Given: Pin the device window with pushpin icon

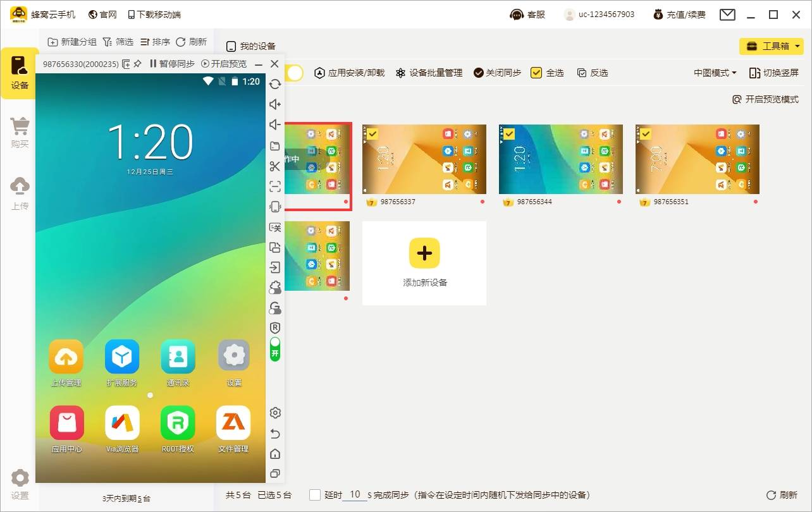Looking at the screenshot, I should [137, 64].
